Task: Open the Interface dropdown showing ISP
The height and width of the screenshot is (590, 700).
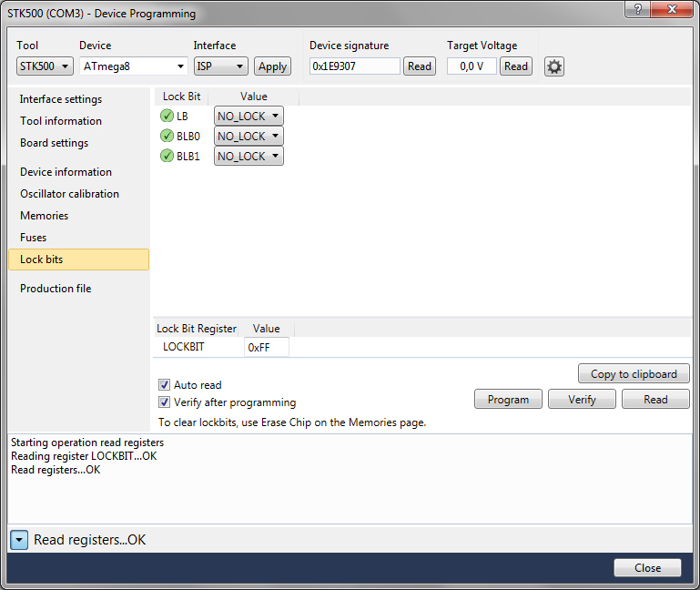Action: (x=221, y=66)
